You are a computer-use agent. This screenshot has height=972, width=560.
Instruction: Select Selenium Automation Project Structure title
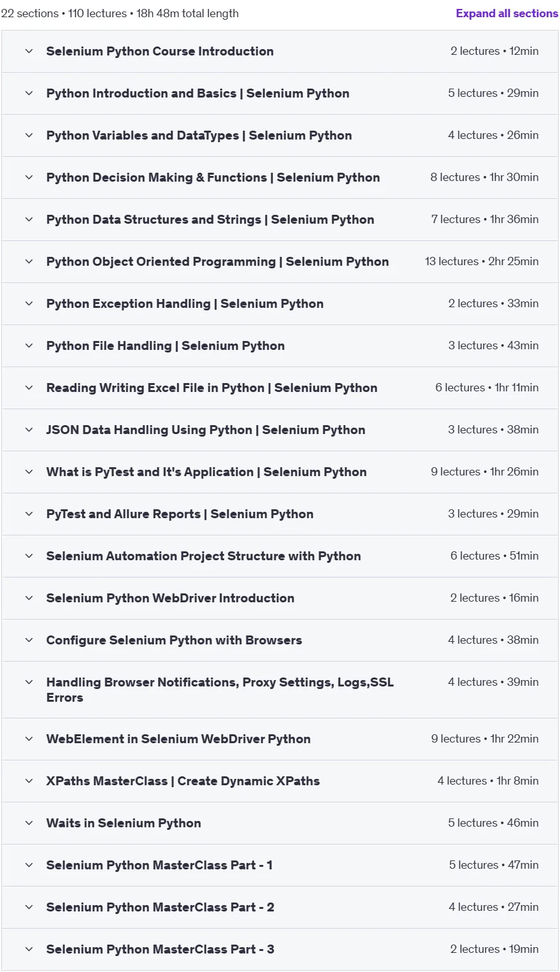[x=203, y=556]
